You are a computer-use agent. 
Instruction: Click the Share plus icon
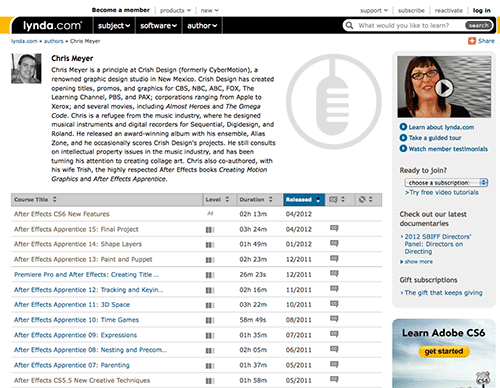472,41
